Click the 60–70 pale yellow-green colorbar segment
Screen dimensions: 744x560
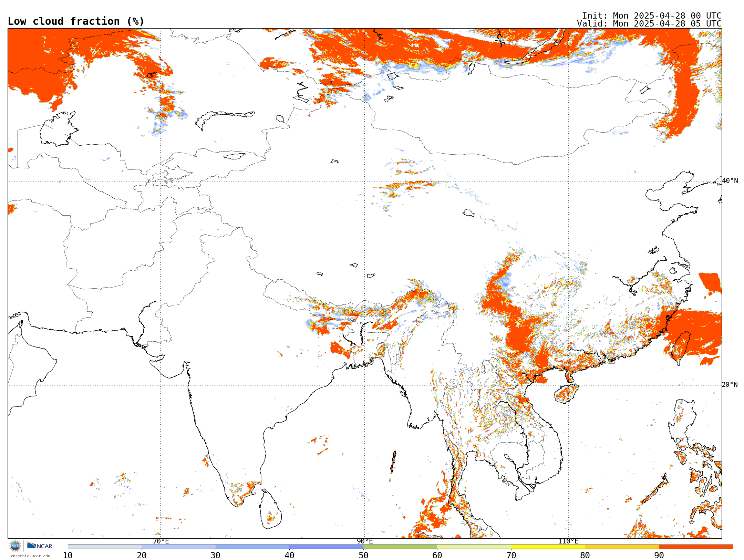click(474, 547)
